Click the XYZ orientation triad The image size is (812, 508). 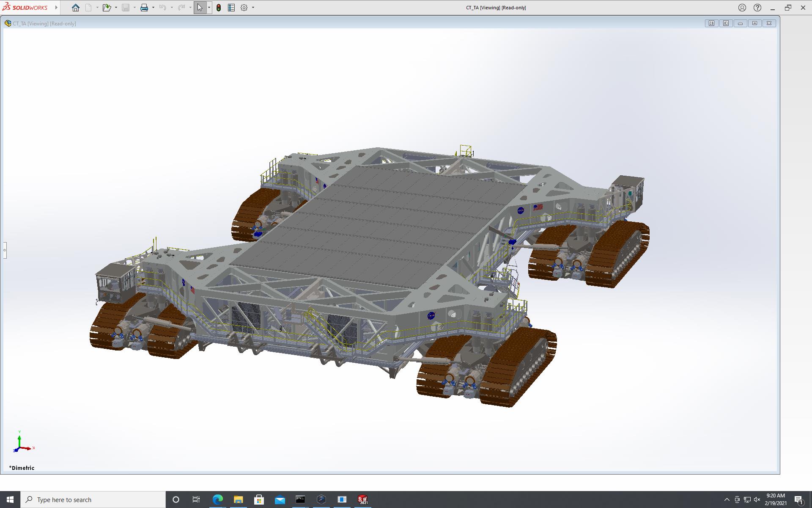[x=20, y=444]
